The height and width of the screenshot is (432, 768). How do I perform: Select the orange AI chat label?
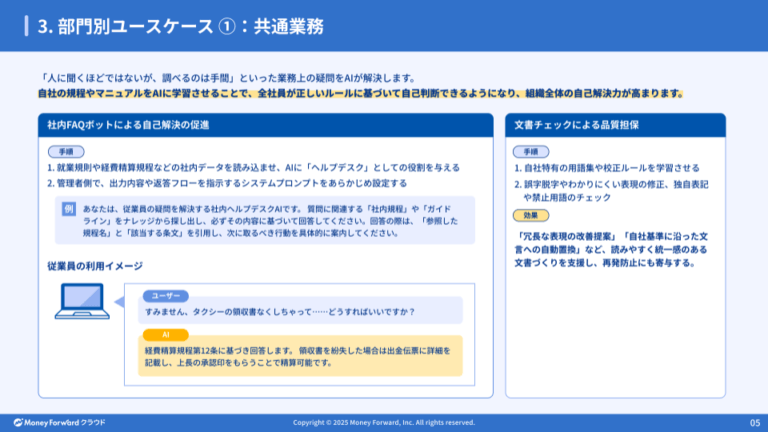166,335
